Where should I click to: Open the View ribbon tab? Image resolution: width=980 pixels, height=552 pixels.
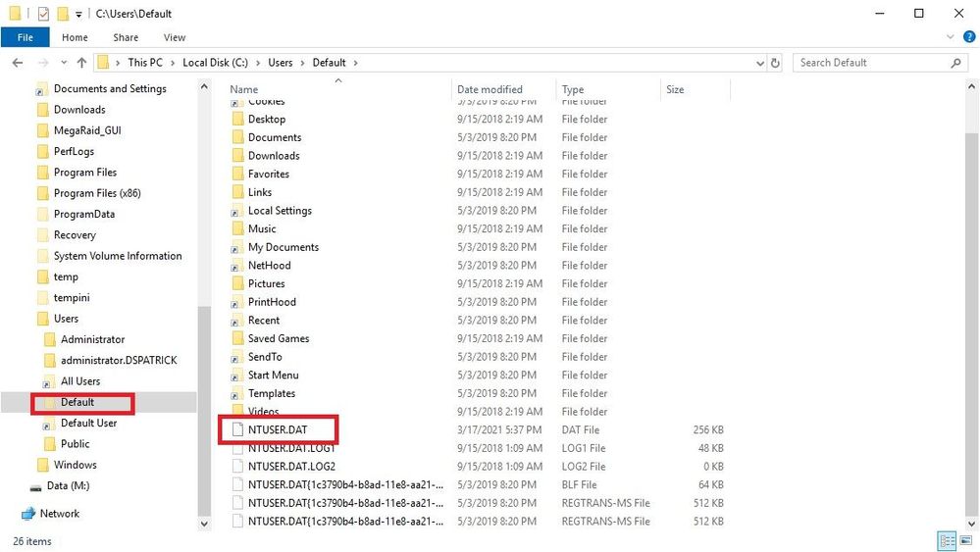pyautogui.click(x=175, y=37)
